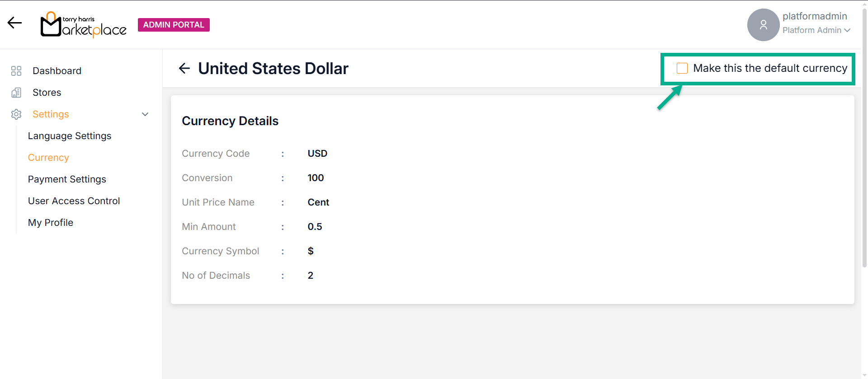Screen dimensions: 868x379
Task: Enable Make this the default currency checkbox
Action: 682,68
